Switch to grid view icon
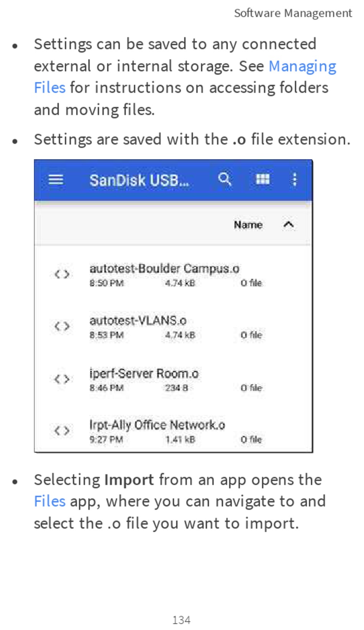The width and height of the screenshot is (364, 630). point(262,179)
